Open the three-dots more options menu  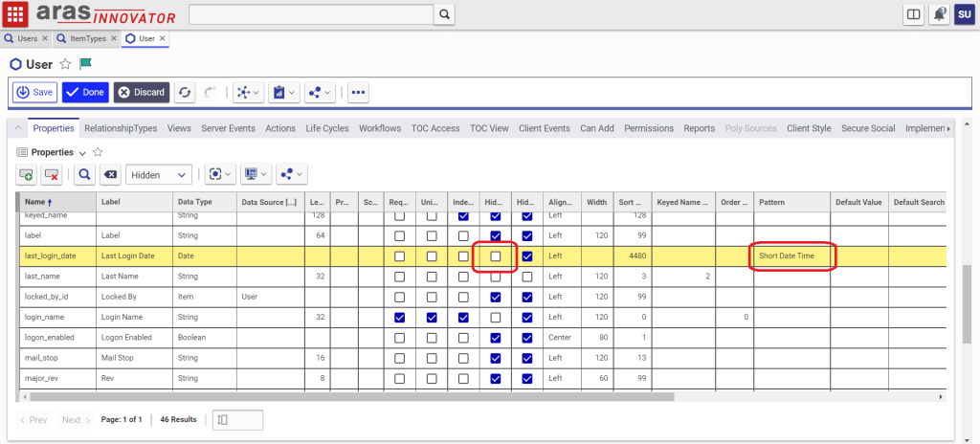tap(358, 92)
